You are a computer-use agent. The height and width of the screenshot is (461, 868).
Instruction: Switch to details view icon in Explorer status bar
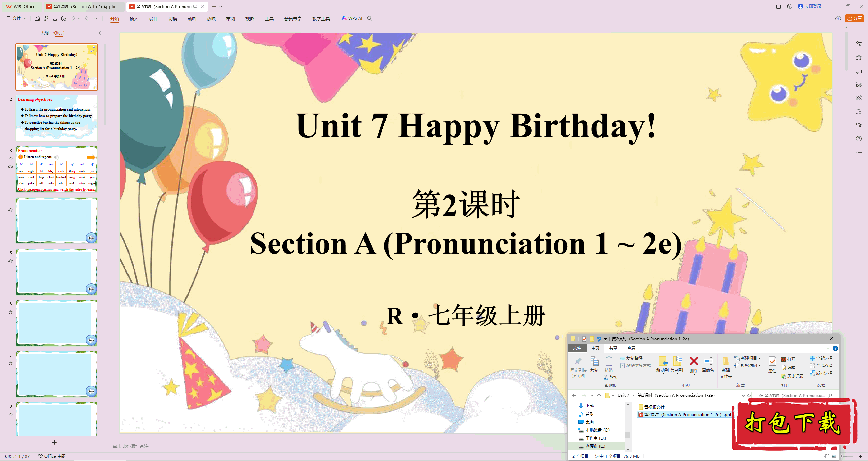tap(827, 456)
